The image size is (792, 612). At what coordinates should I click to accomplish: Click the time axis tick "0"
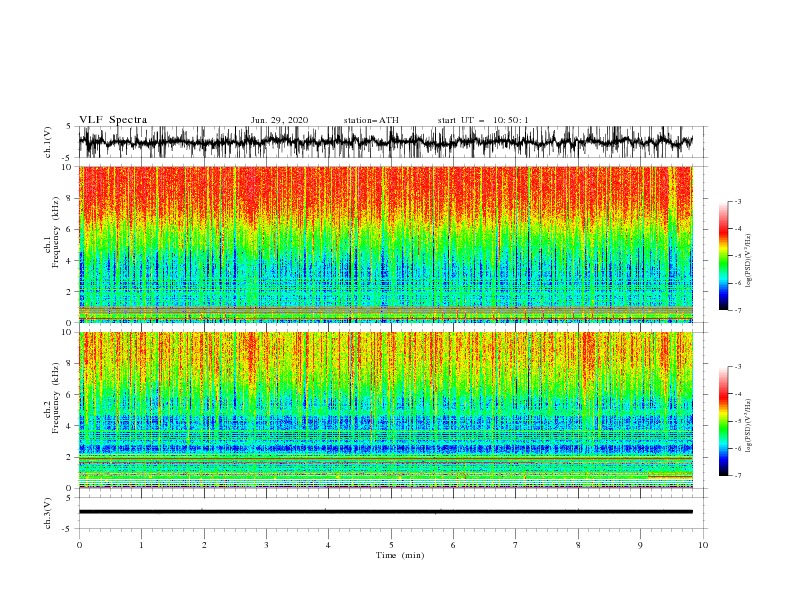[79, 545]
